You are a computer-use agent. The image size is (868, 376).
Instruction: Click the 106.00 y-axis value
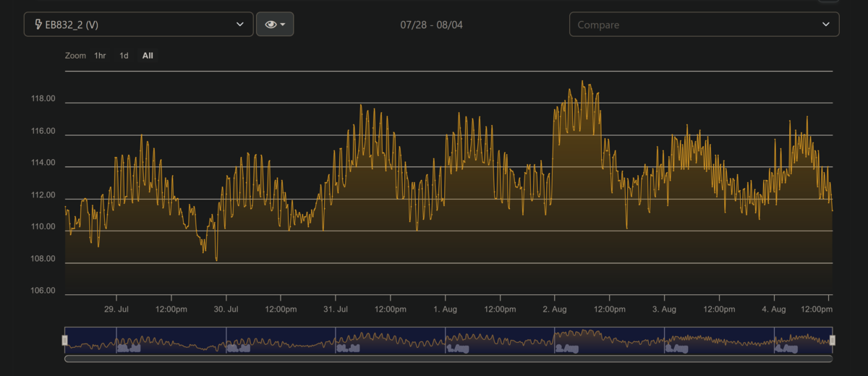coord(42,291)
